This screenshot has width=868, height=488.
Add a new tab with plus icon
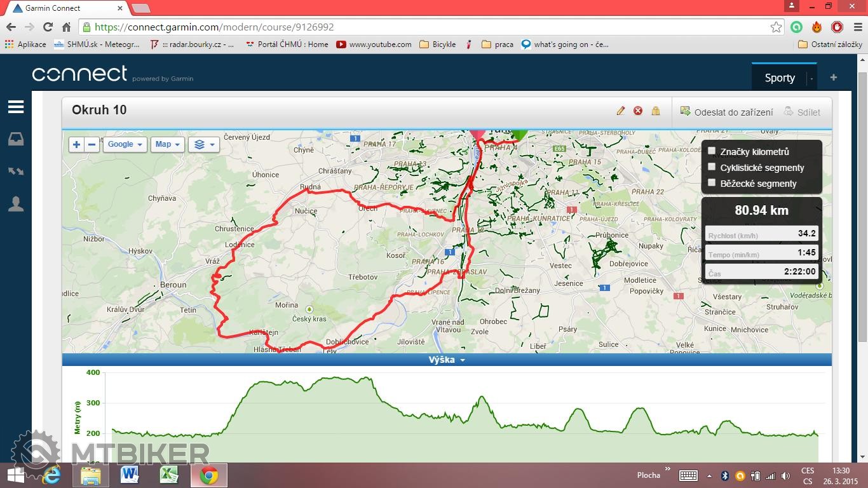833,78
